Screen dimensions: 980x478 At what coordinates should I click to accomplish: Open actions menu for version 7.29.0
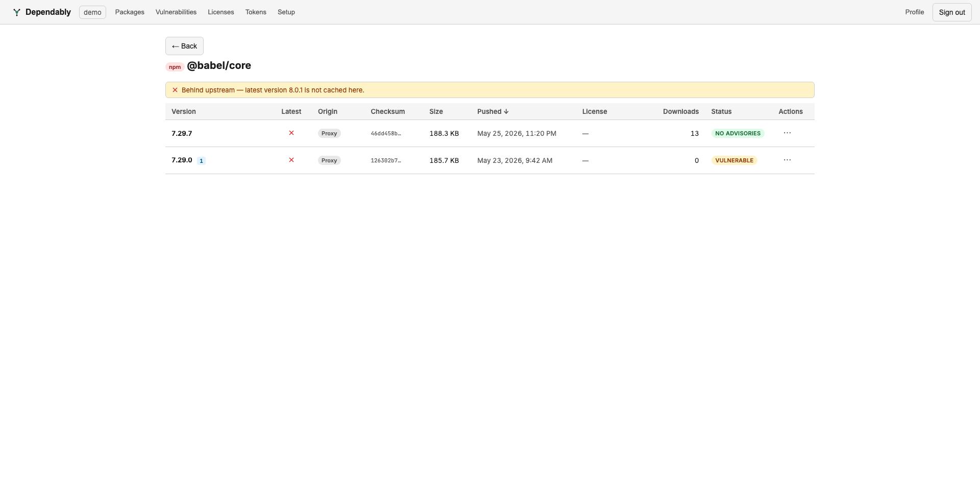(787, 160)
